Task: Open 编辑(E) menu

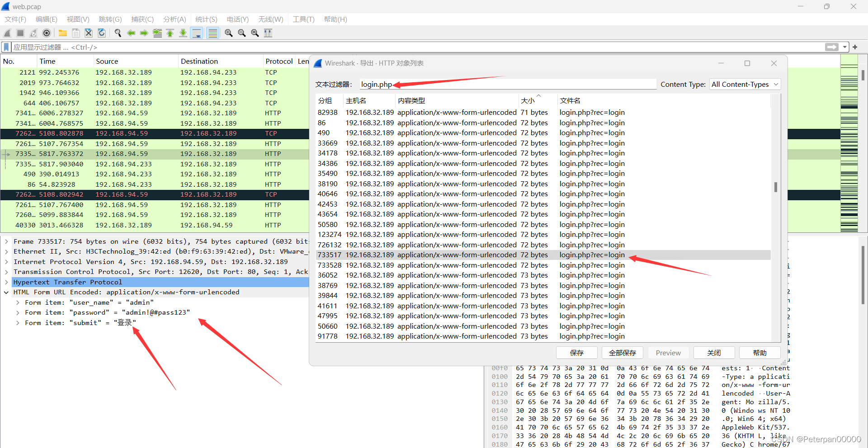Action: pos(47,19)
